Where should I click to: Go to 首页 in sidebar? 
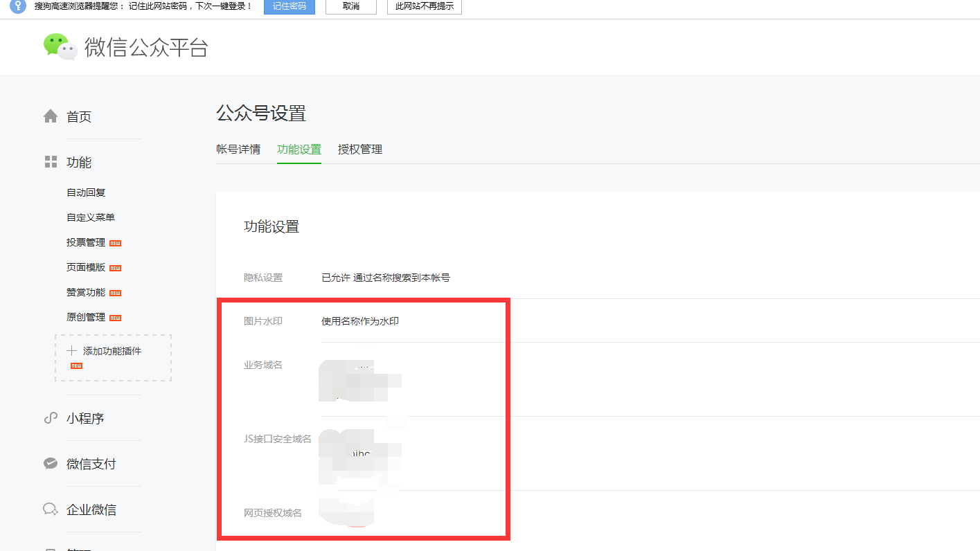point(79,116)
